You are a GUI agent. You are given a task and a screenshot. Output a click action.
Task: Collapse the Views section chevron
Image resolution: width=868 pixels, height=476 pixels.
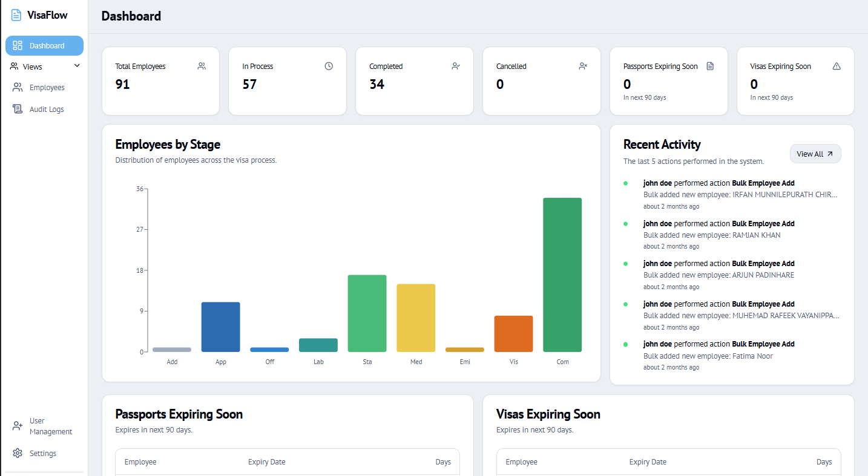coord(77,66)
